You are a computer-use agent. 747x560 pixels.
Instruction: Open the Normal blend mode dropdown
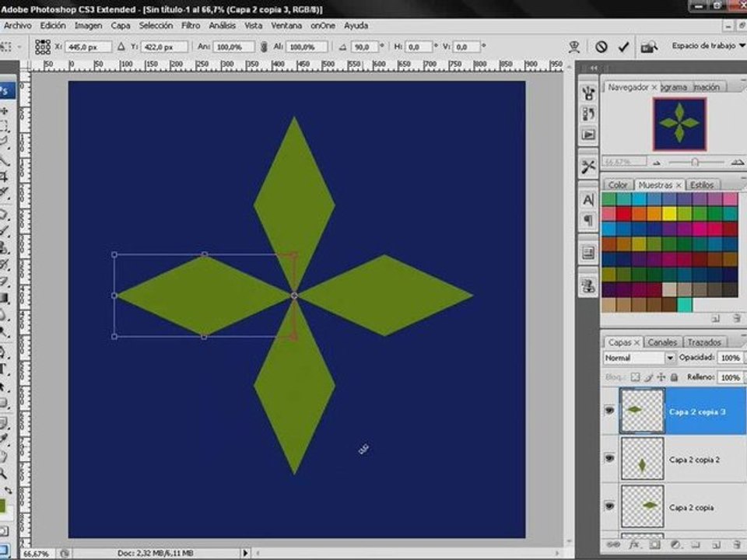pyautogui.click(x=639, y=358)
